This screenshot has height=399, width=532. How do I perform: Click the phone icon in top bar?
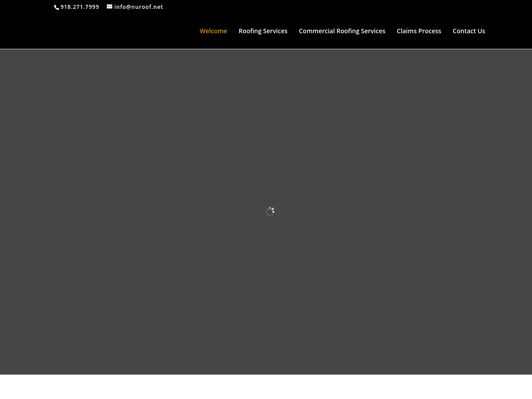pos(56,7)
